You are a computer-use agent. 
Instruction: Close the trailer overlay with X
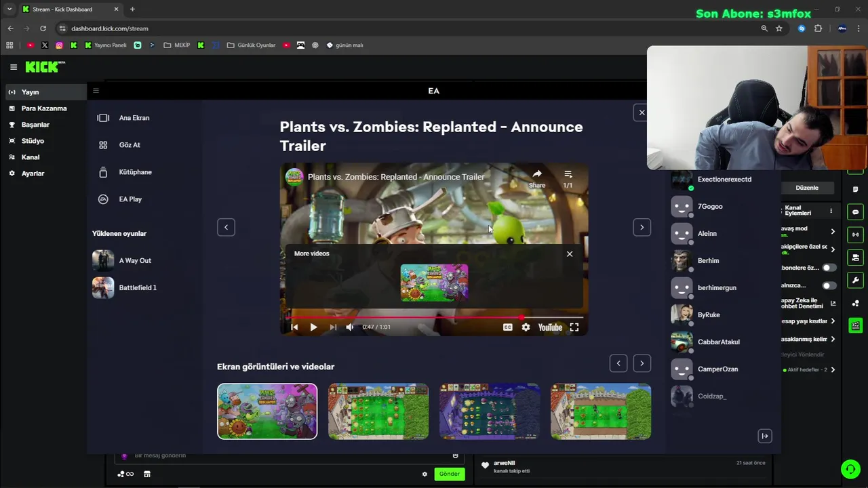pyautogui.click(x=642, y=113)
